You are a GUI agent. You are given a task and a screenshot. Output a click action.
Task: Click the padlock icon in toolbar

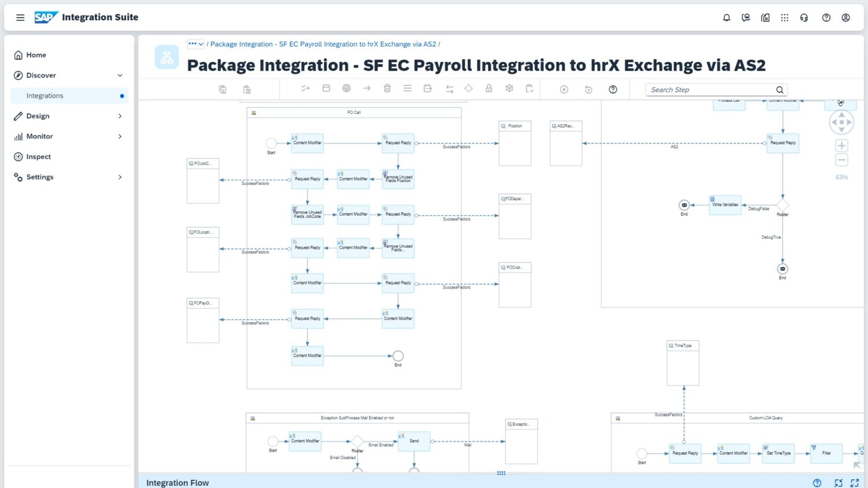[489, 88]
